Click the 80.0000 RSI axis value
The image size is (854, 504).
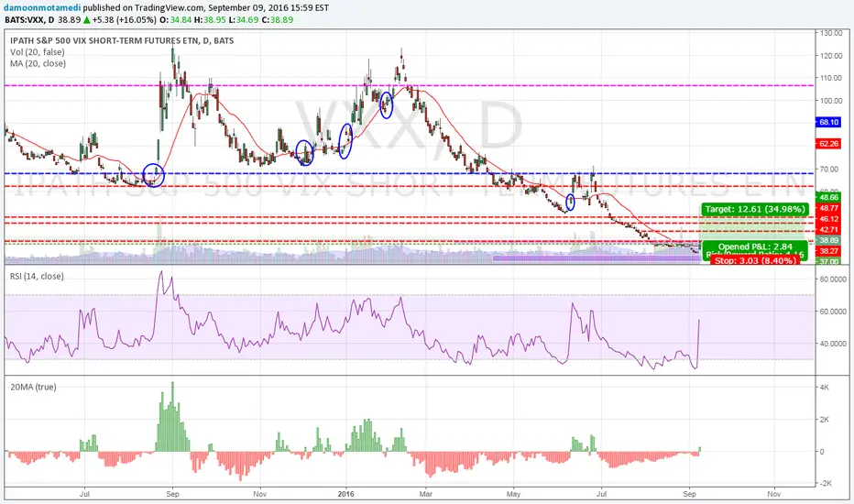[x=833, y=279]
